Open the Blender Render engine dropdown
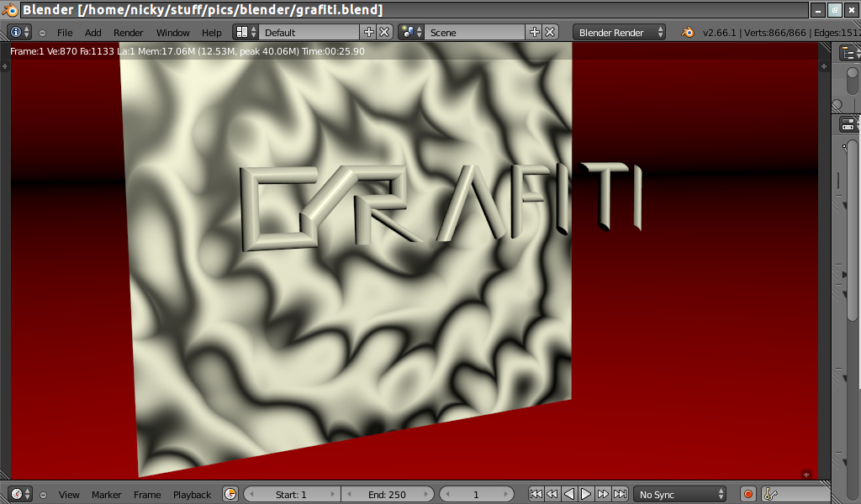861x504 pixels. click(x=619, y=32)
